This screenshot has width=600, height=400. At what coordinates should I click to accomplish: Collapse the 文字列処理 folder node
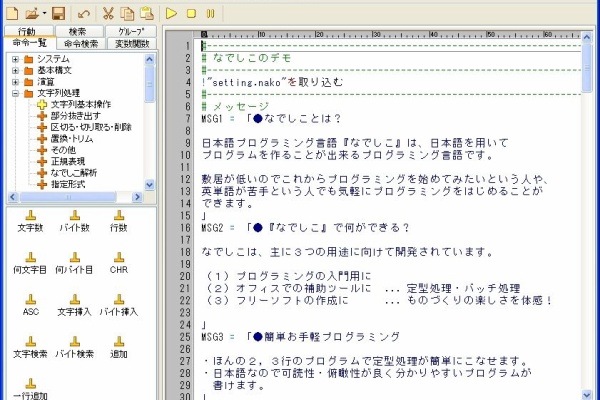click(15, 93)
